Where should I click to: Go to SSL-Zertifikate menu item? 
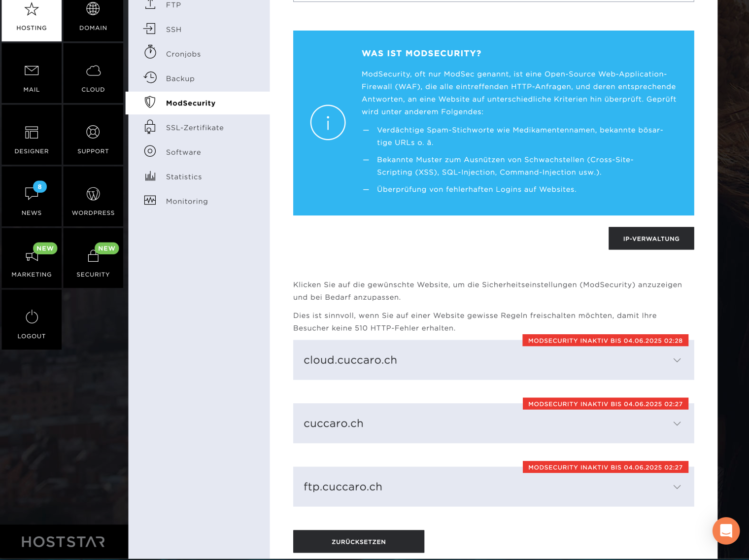pyautogui.click(x=194, y=128)
